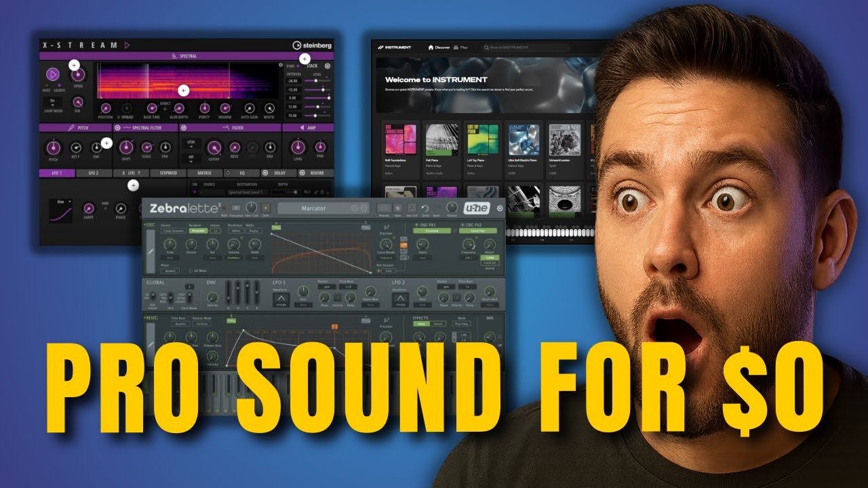
Task: Open the LFO 2 waveform selector in Zebralette
Action: tap(400, 300)
